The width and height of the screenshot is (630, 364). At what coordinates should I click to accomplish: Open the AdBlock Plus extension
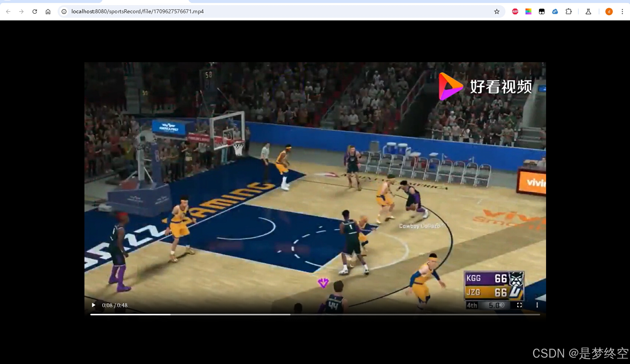pos(515,12)
